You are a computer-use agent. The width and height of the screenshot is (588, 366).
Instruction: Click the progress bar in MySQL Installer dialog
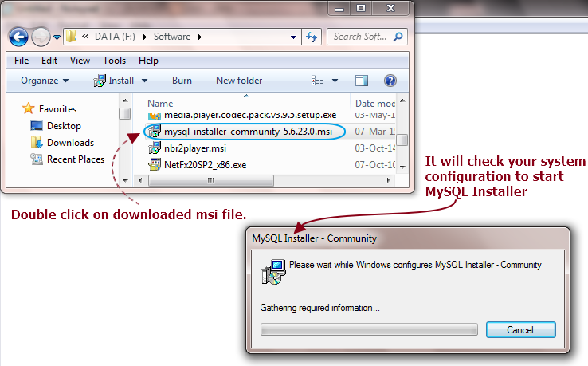[x=369, y=329]
